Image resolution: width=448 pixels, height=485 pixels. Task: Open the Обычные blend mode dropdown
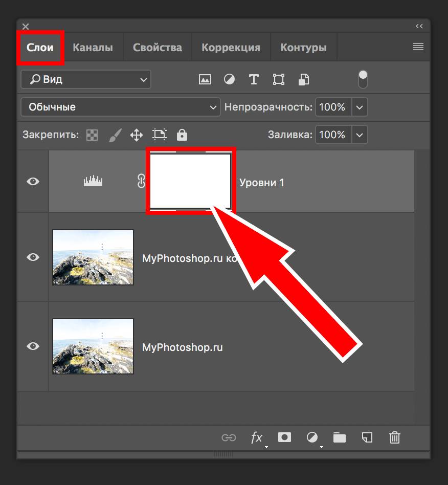121,107
